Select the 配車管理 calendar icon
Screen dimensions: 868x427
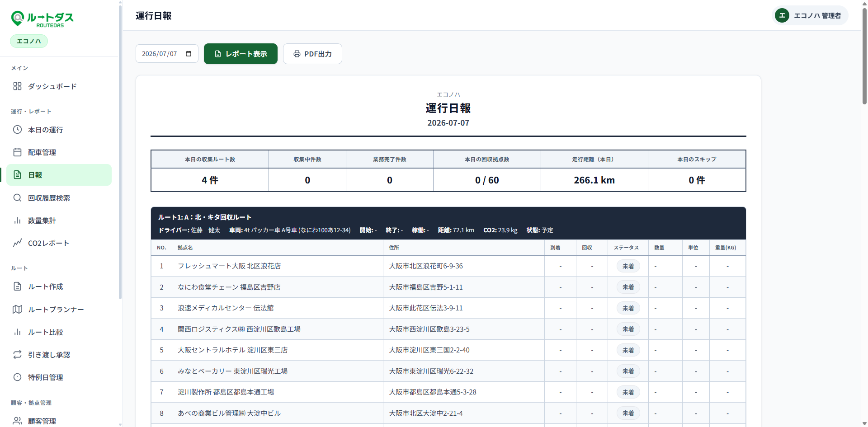(x=17, y=152)
